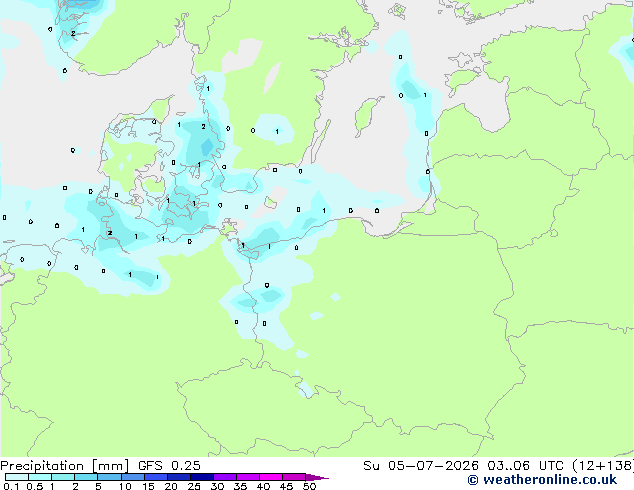
Task: Select the 45–50 mm legend swatch
Action: (294, 477)
